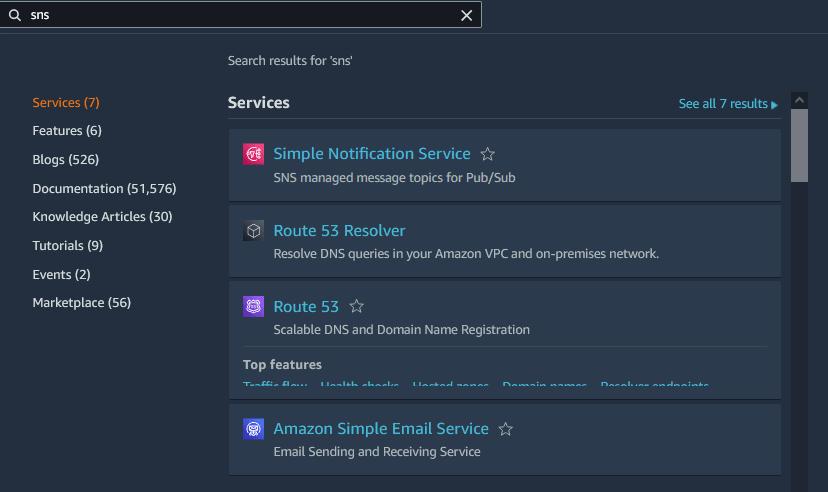Click Simple Notification Service icon
The width and height of the screenshot is (828, 492).
click(253, 154)
